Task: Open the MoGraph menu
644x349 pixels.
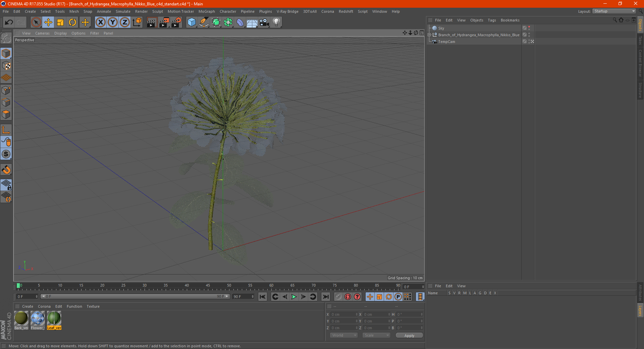Action: (207, 11)
